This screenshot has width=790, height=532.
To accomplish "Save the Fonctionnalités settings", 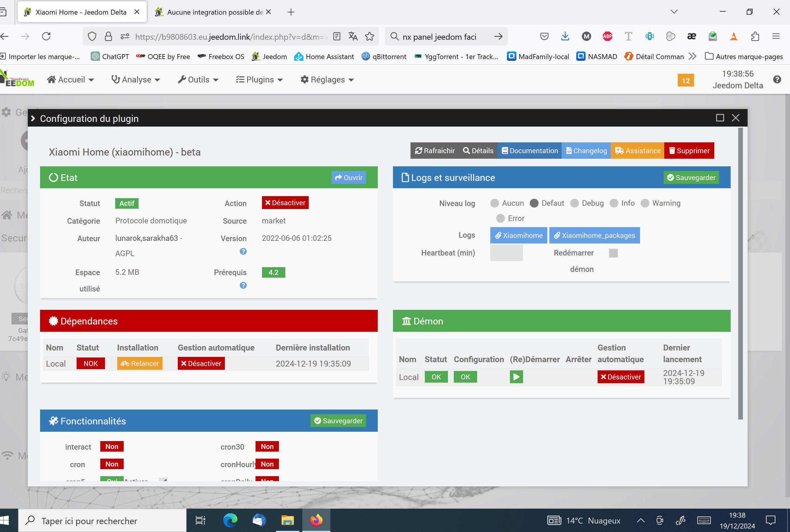I will tap(338, 421).
